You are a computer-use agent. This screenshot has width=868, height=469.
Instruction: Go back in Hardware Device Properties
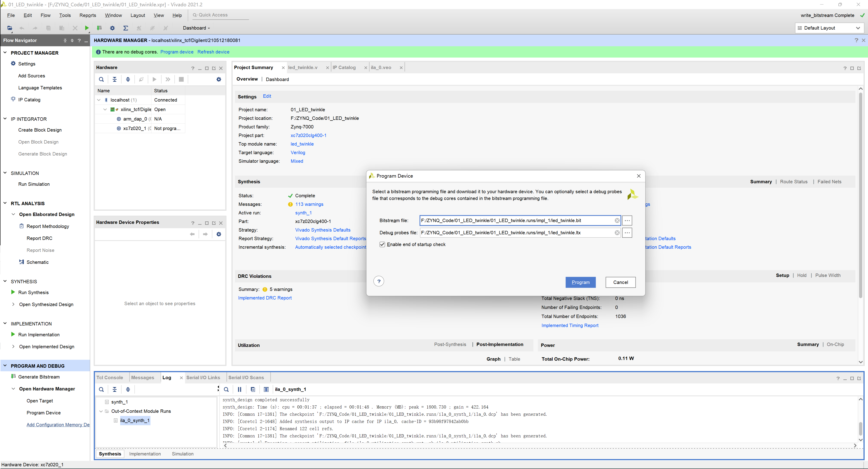(x=192, y=234)
